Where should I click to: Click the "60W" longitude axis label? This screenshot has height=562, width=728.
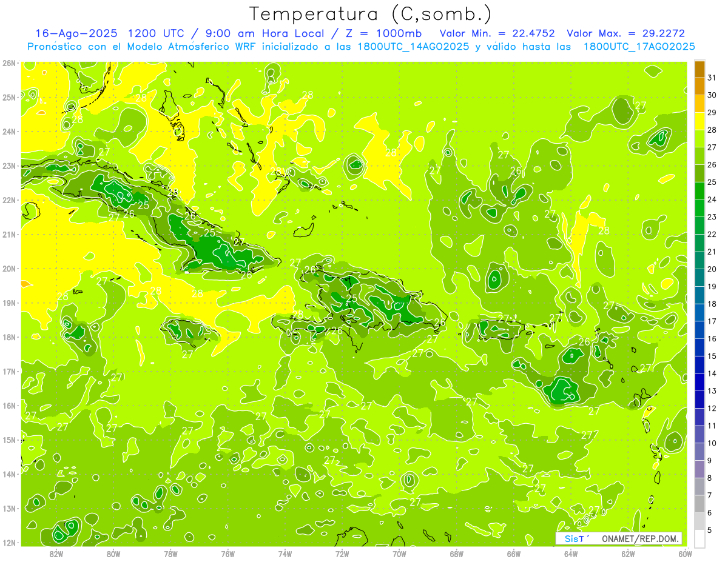point(685,553)
